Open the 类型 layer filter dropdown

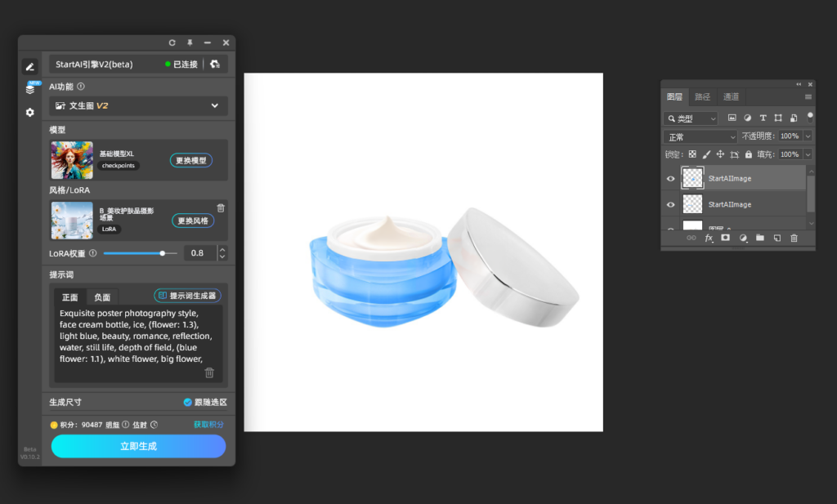tap(691, 118)
